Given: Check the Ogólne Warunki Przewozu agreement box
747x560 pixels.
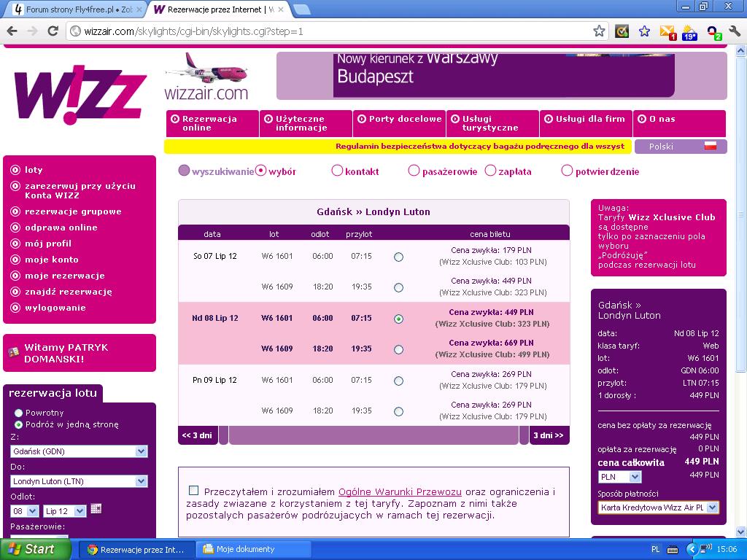Looking at the screenshot, I should coord(193,491).
